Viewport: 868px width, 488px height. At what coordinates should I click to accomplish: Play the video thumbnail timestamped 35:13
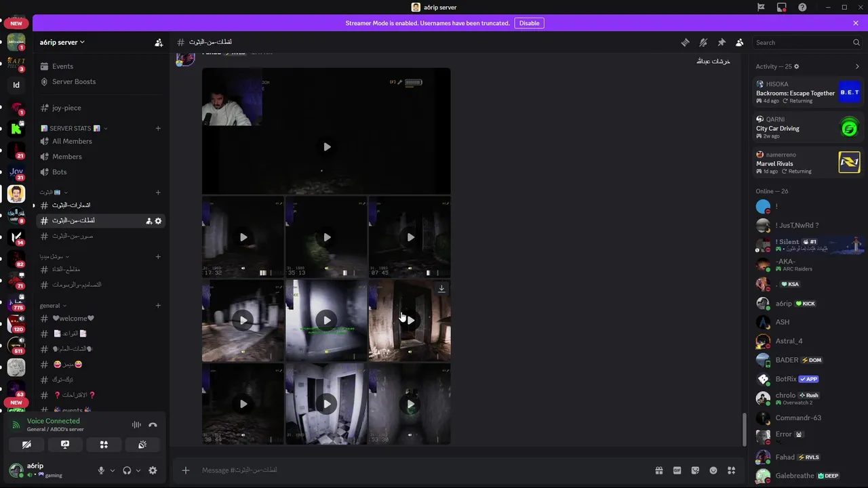tap(327, 237)
